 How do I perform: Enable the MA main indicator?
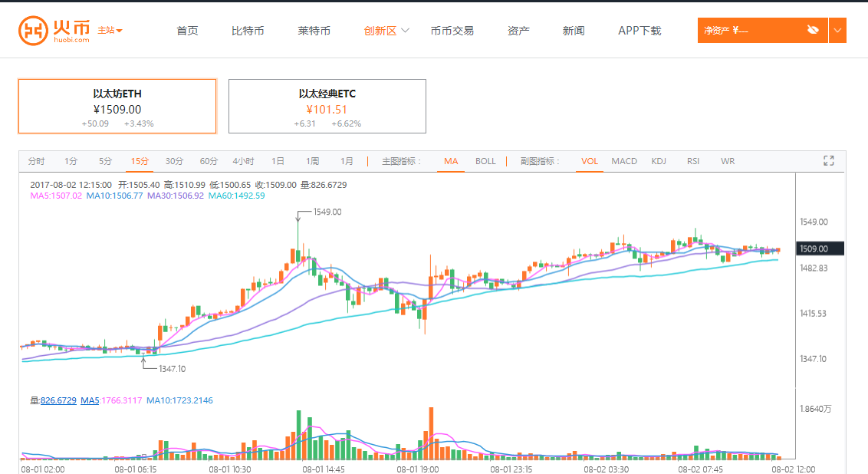[x=451, y=161]
